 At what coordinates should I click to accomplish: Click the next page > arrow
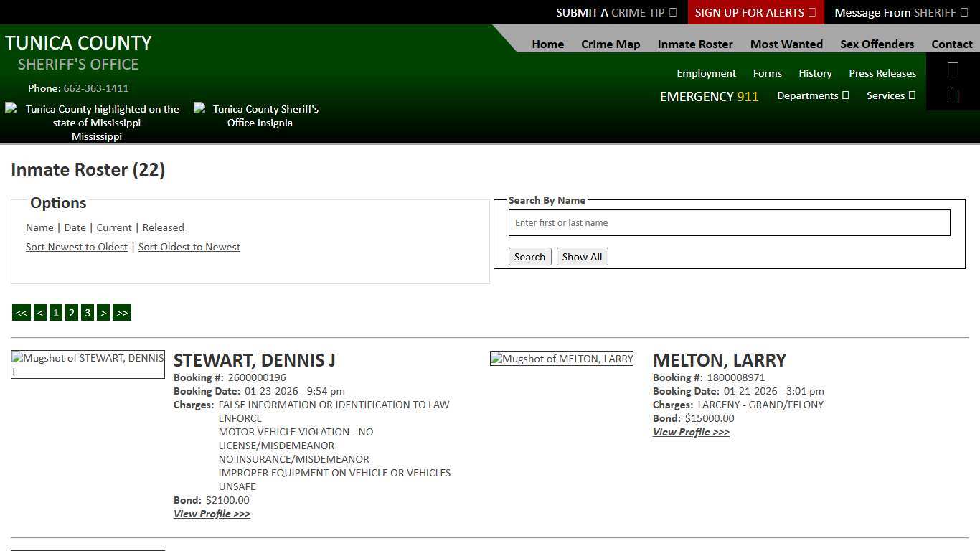(x=103, y=313)
